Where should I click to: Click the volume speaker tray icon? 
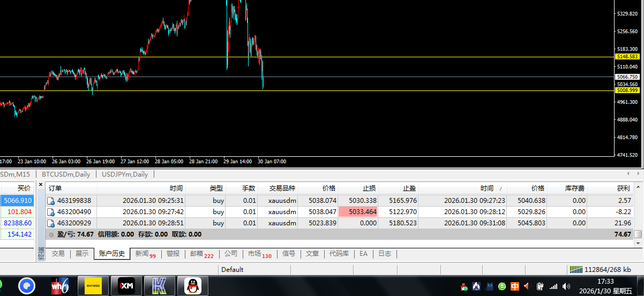pyautogui.click(x=527, y=286)
